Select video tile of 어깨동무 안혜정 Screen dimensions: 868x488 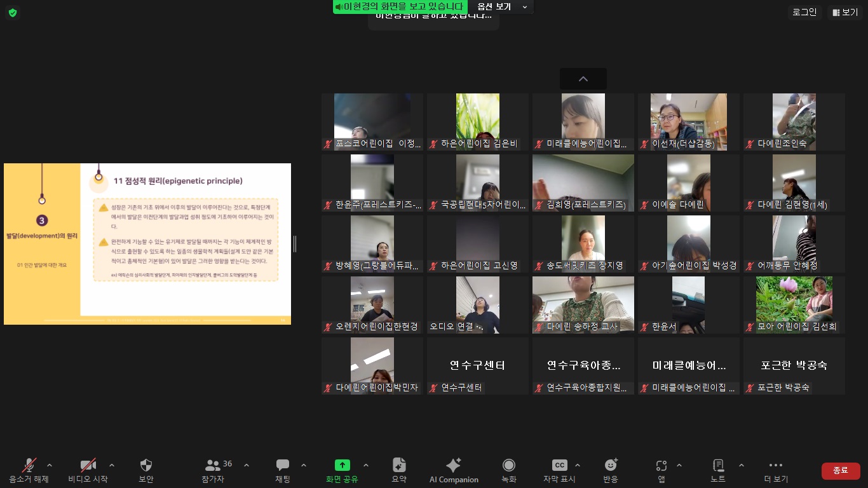[794, 244]
